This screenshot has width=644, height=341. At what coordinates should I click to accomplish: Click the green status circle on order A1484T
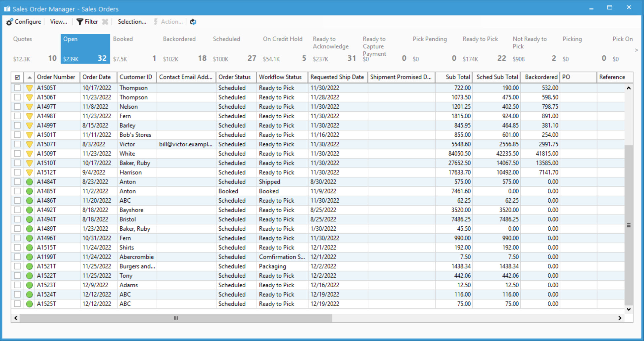[29, 182]
